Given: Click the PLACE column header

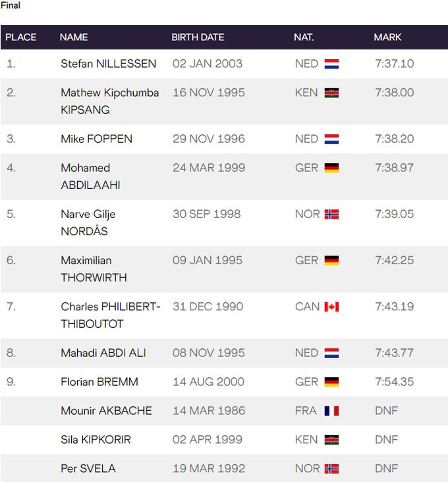Looking at the screenshot, I should pyautogui.click(x=21, y=38).
